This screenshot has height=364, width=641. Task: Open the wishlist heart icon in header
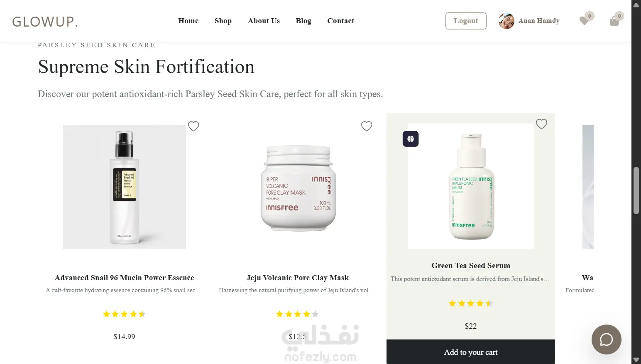584,21
